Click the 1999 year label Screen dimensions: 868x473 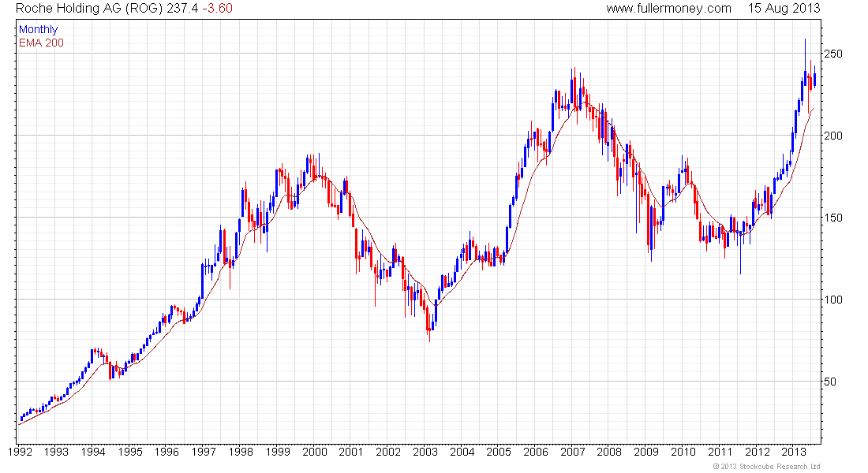click(278, 452)
